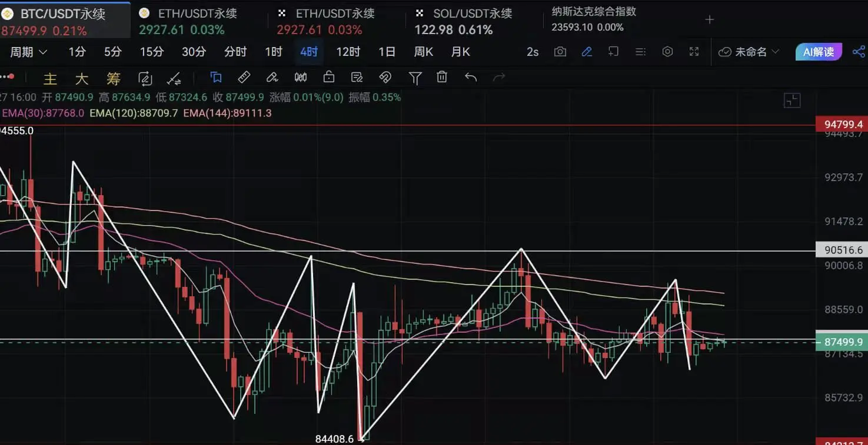The width and height of the screenshot is (868, 445).
Task: Open the 未命名 layout dropdown
Action: click(749, 52)
